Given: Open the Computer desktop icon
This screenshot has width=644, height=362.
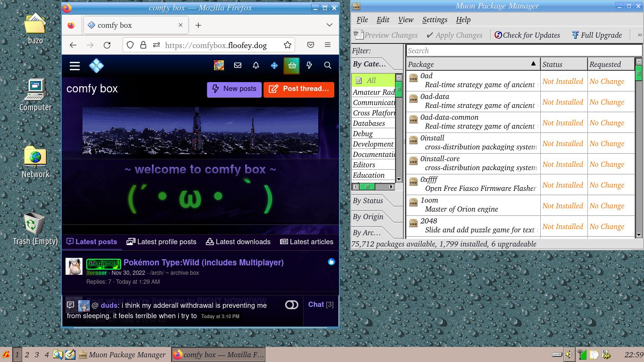Looking at the screenshot, I should coord(35,95).
